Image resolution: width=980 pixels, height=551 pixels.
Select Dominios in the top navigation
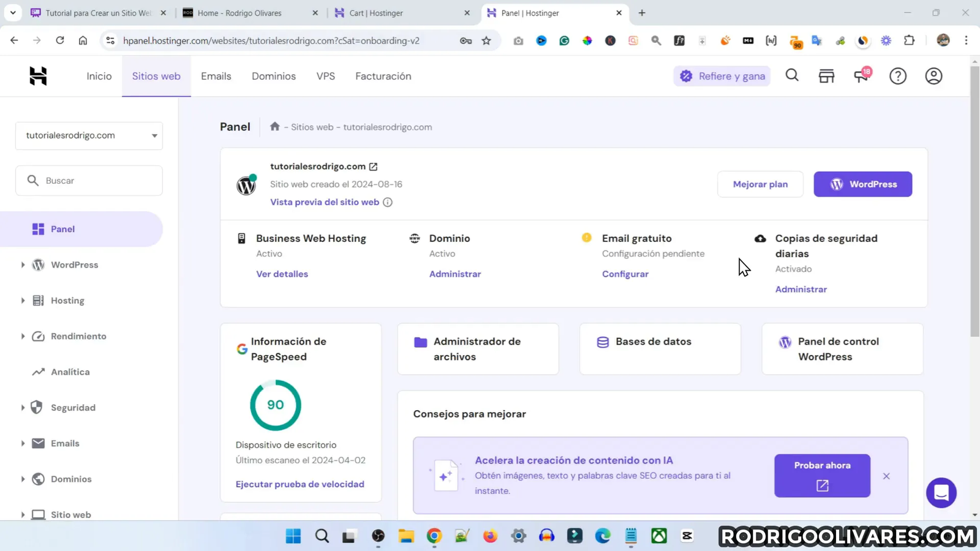coord(273,76)
